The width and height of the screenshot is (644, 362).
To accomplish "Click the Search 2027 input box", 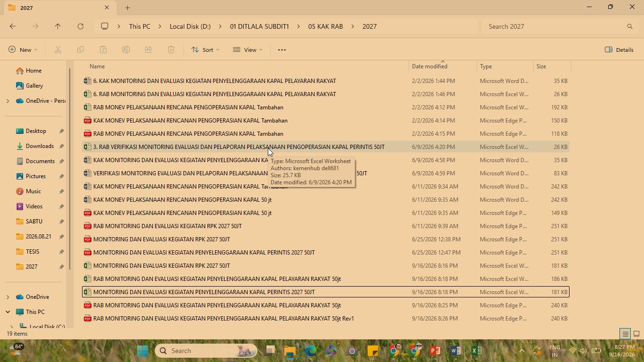I will (559, 26).
